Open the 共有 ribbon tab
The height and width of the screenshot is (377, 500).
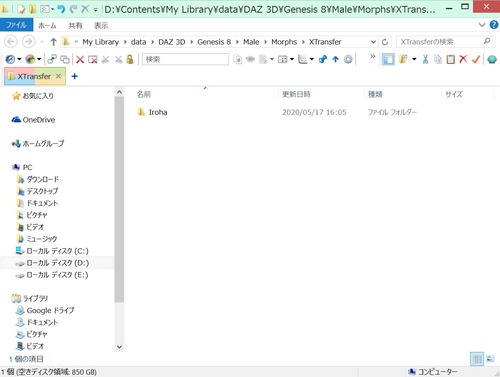[x=75, y=25]
